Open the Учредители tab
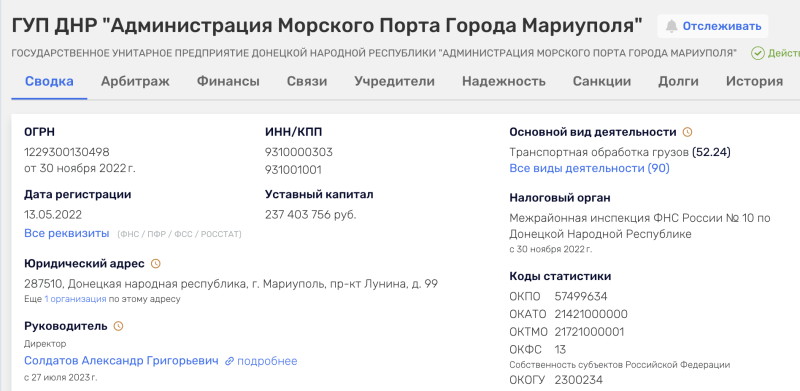This screenshot has width=800, height=391. (394, 81)
